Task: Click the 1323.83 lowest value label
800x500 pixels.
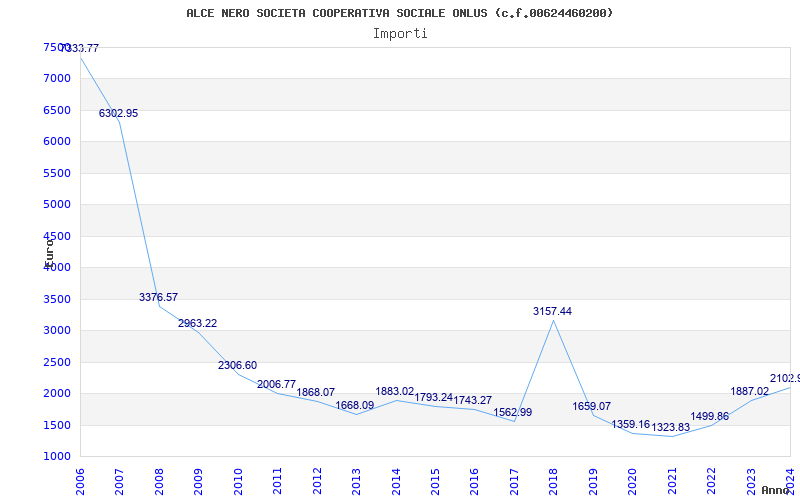Action: click(x=670, y=428)
